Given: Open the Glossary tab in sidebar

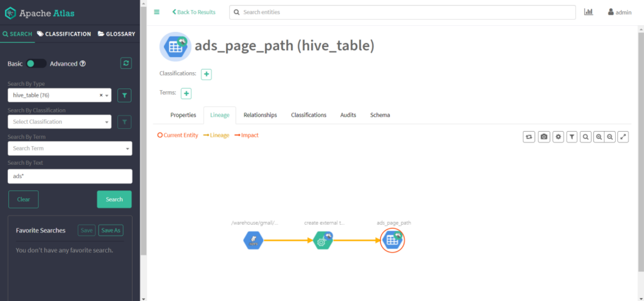Looking at the screenshot, I should pos(117,34).
